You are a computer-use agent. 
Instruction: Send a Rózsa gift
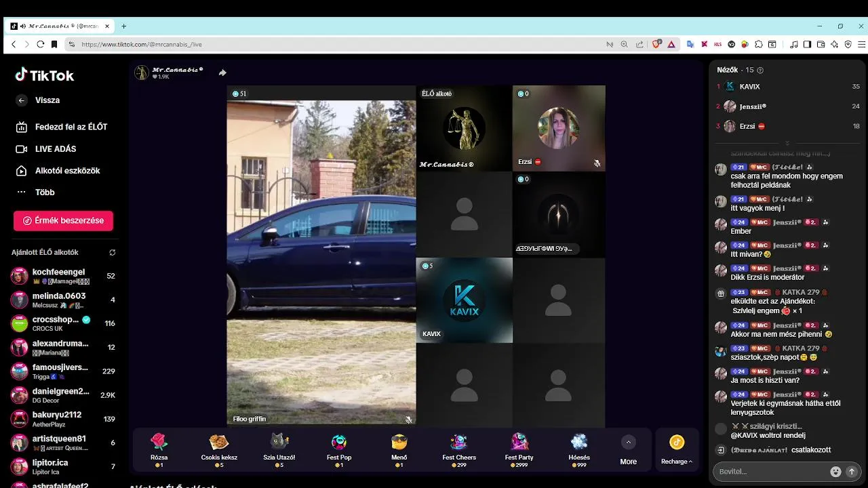pos(159,451)
